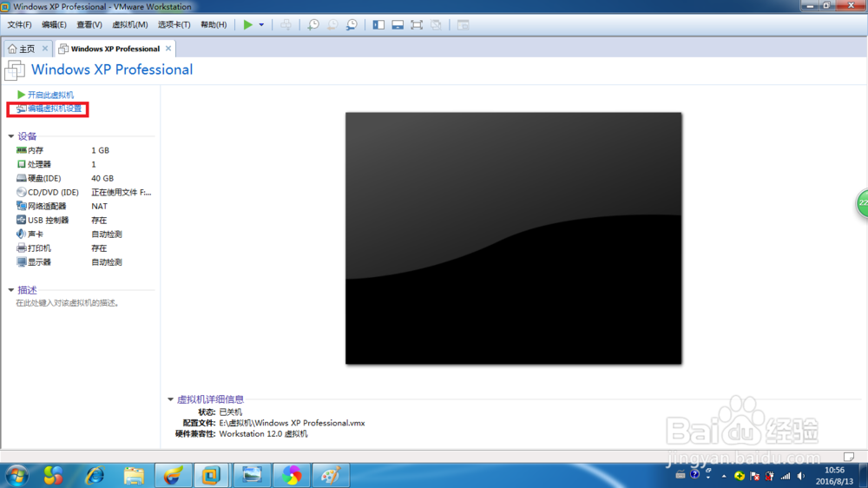Viewport: 868px width, 488px height.
Task: Click the virtual machine screen preview
Action: (514, 238)
